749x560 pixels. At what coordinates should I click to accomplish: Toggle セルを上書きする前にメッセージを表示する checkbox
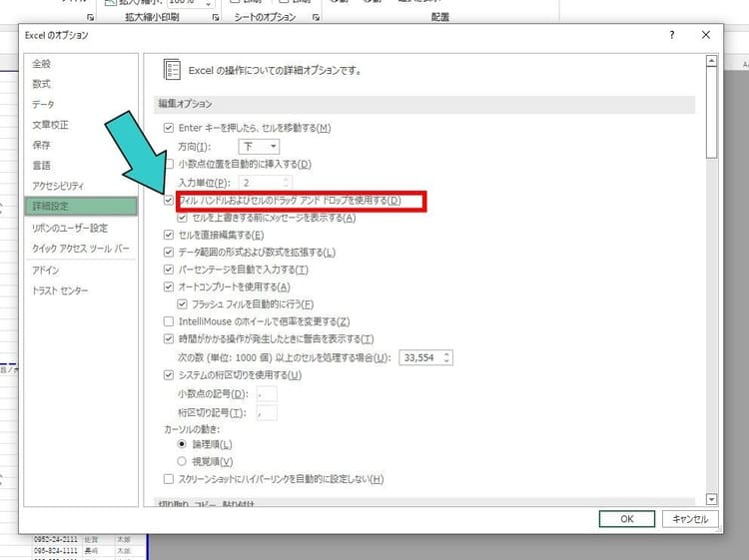pyautogui.click(x=182, y=218)
